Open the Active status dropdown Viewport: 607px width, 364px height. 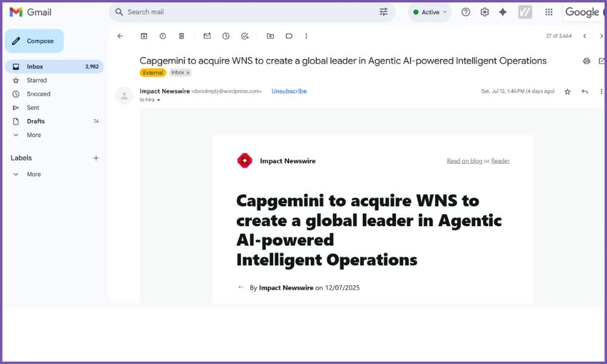pos(430,12)
